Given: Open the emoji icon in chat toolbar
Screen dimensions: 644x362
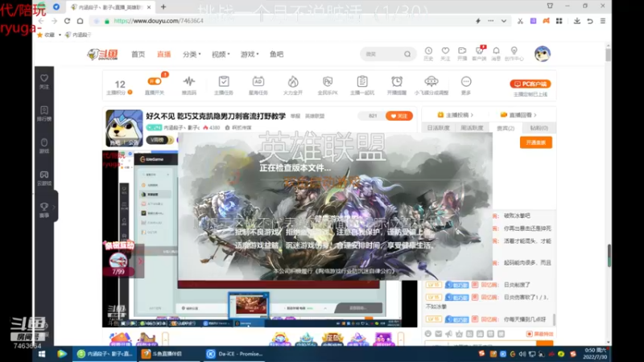Looking at the screenshot, I should point(428,334).
